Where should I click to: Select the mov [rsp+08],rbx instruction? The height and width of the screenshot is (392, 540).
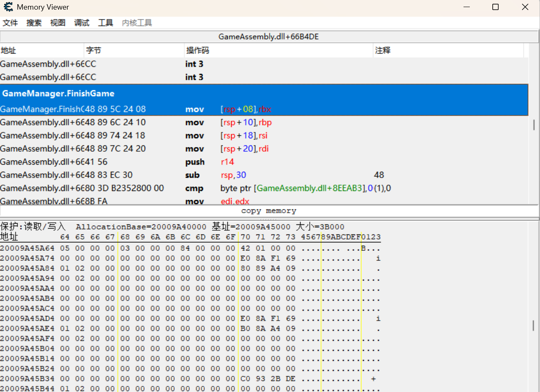(x=264, y=109)
